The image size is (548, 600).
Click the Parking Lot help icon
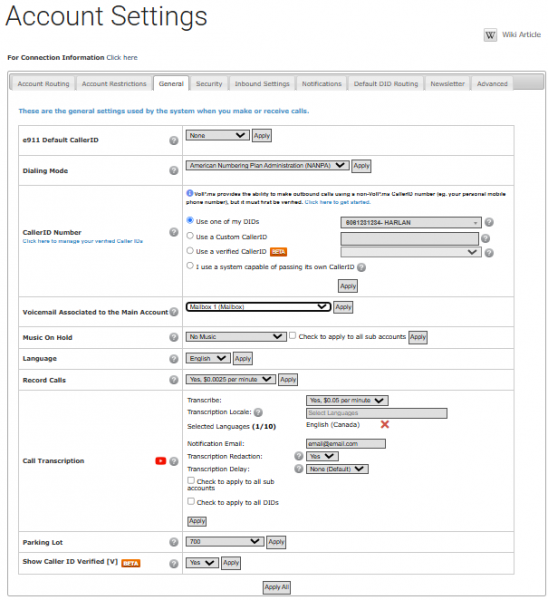pos(174,542)
